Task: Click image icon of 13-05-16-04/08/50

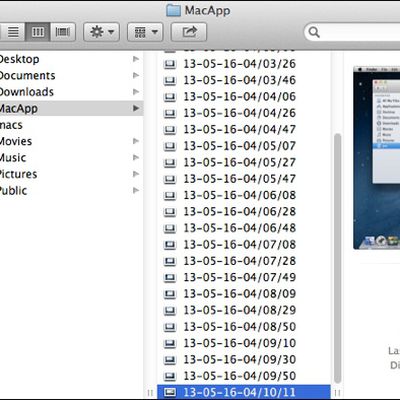Action: (170, 327)
